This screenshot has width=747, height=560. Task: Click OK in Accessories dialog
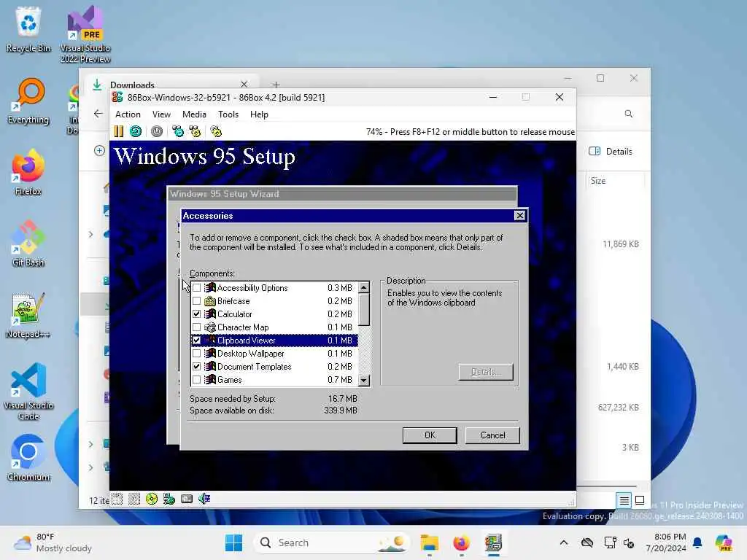click(430, 435)
